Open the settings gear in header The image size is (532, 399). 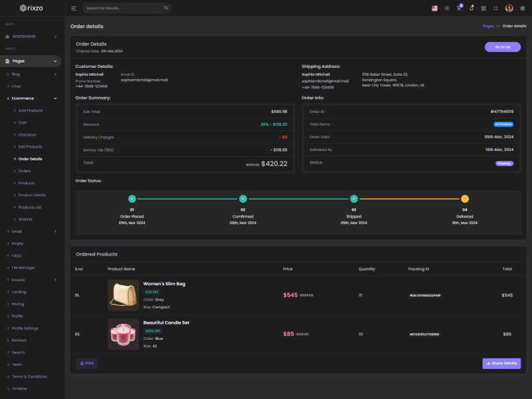tap(522, 8)
